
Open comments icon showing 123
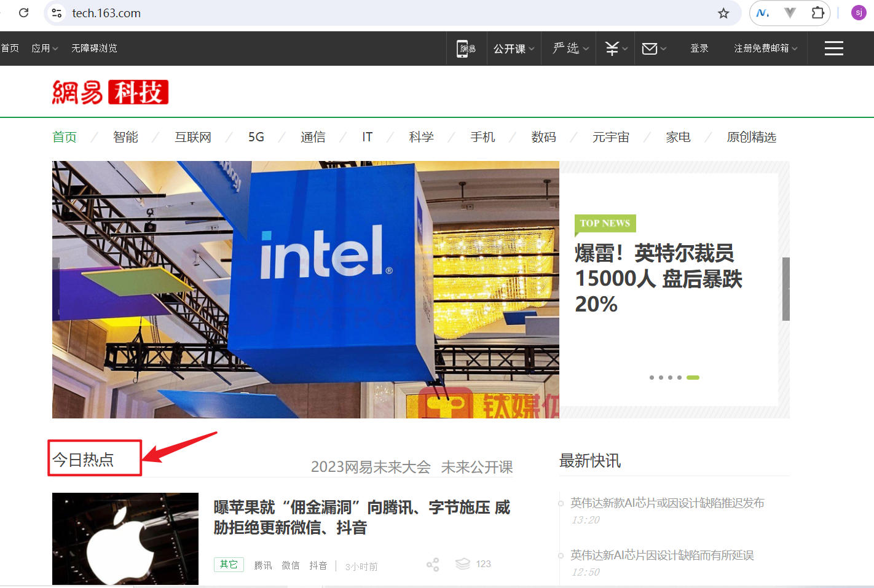click(x=473, y=564)
